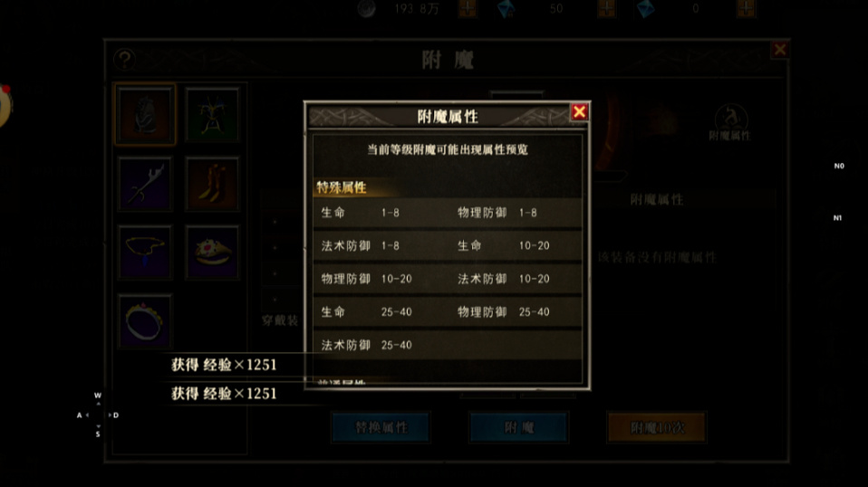Select the spear weapon slot

[145, 184]
